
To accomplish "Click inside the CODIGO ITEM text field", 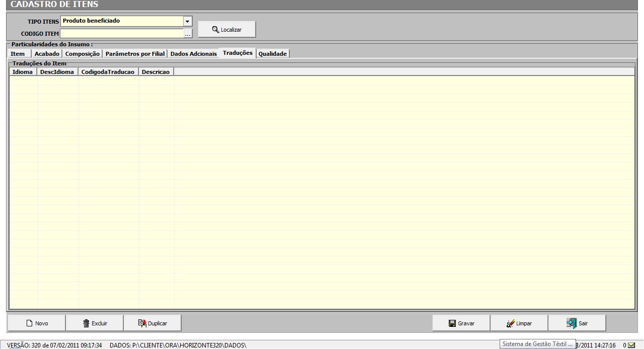I will tap(121, 34).
